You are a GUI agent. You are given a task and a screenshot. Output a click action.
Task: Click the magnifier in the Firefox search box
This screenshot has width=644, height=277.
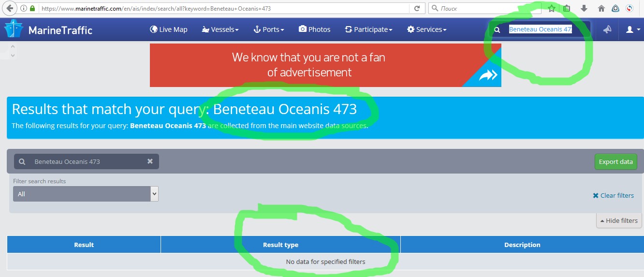click(x=435, y=8)
